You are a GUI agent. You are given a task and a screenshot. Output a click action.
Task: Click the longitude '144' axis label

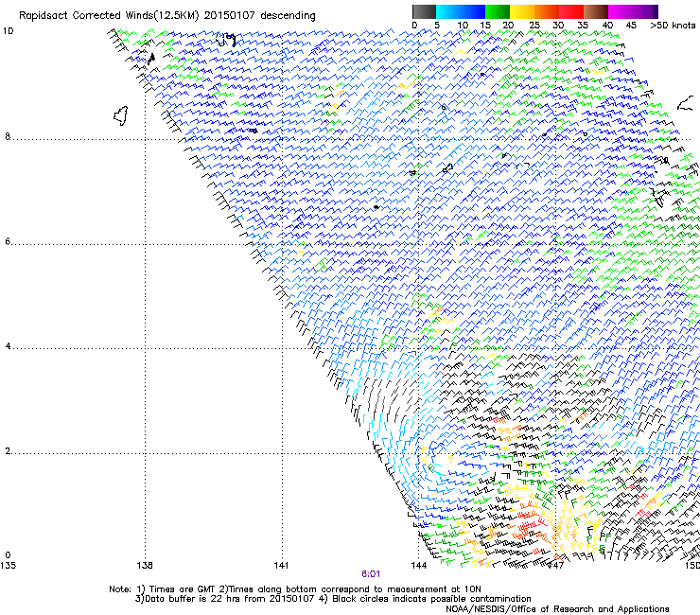tap(418, 566)
